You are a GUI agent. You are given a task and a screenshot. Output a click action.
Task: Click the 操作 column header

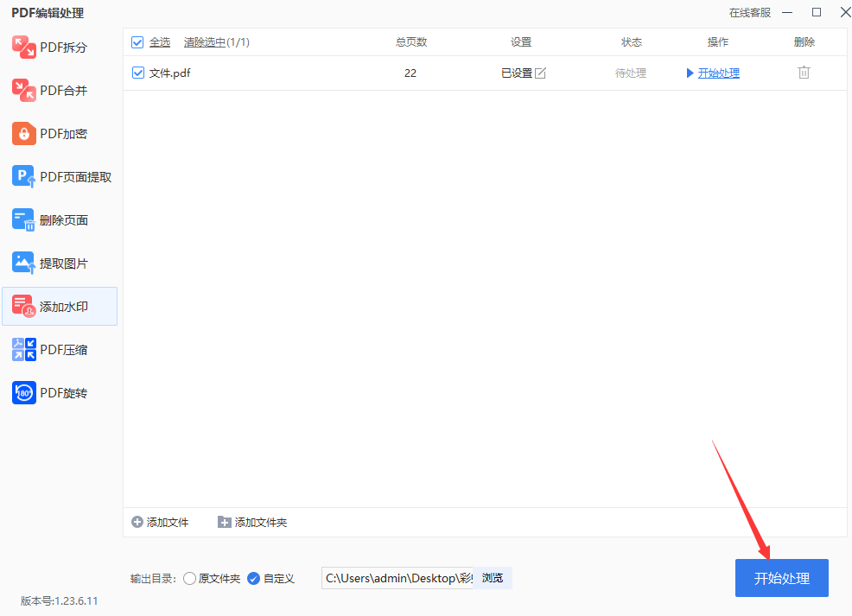718,42
